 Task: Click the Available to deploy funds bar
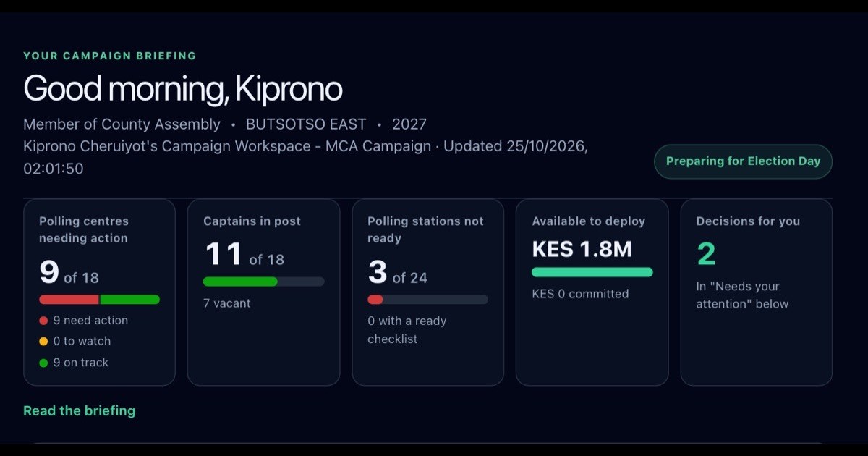(592, 272)
